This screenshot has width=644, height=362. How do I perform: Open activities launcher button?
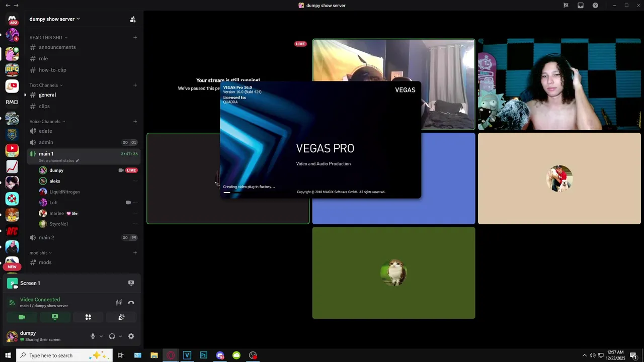[88, 317]
